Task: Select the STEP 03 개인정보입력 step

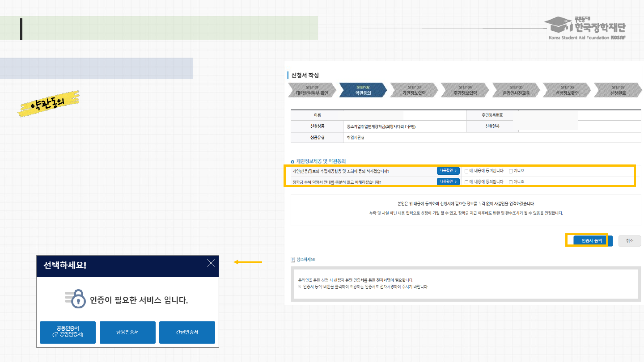Action: 414,90
